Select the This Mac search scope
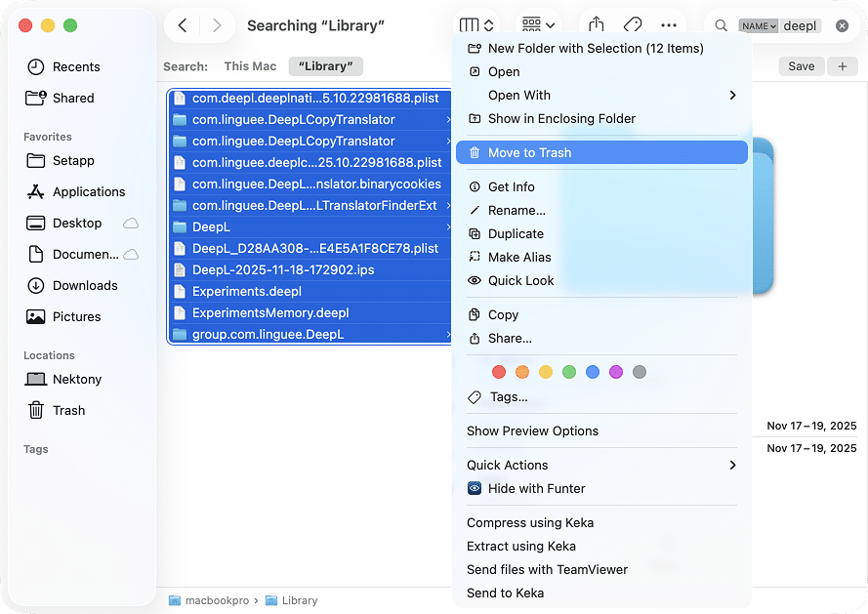868x614 pixels. point(250,66)
